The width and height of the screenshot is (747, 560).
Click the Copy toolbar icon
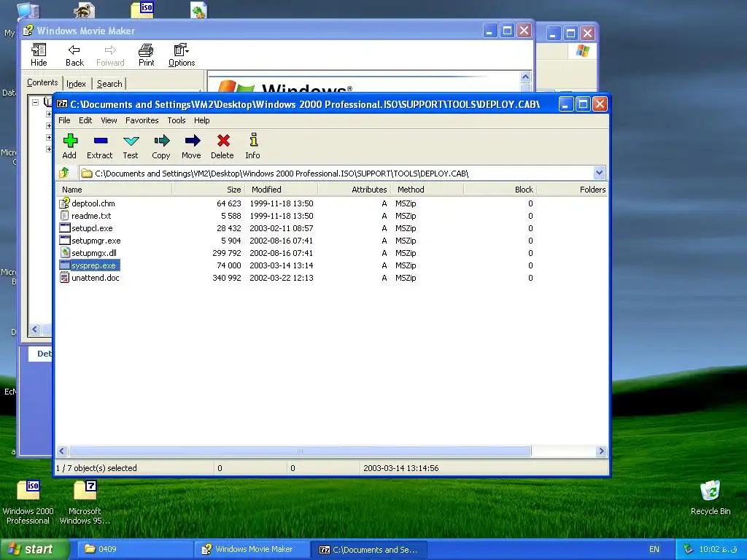click(x=161, y=141)
